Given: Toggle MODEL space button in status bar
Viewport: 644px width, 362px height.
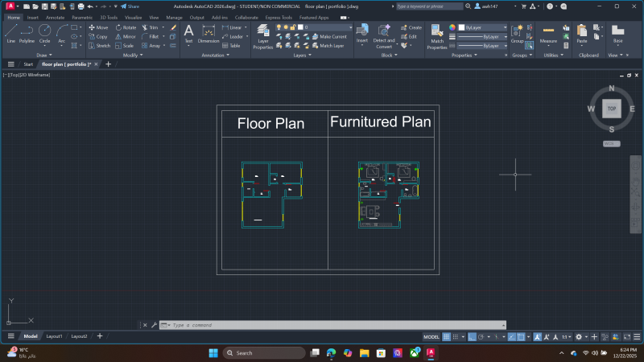Looking at the screenshot, I should (431, 336).
